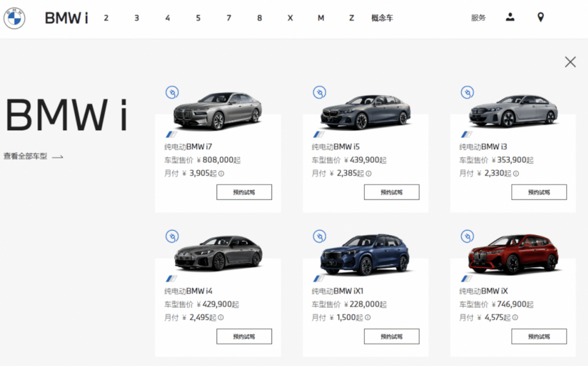The width and height of the screenshot is (588, 366).
Task: Select the blue BMW iX1 car image
Action: coord(365,255)
